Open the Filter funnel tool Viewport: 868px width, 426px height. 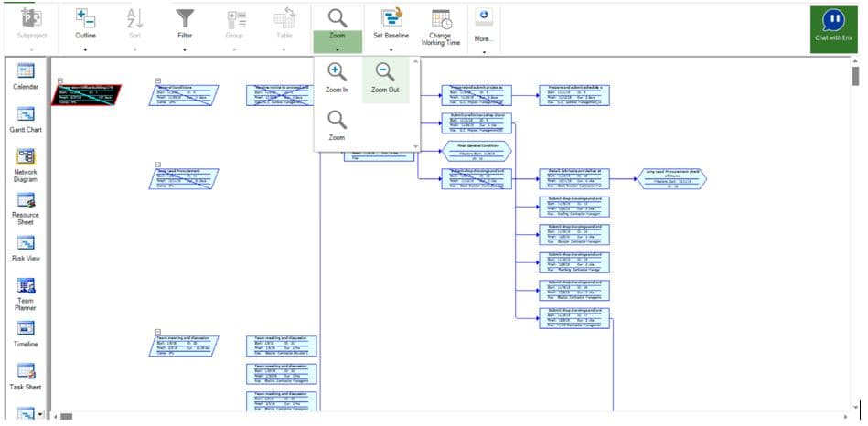185,19
